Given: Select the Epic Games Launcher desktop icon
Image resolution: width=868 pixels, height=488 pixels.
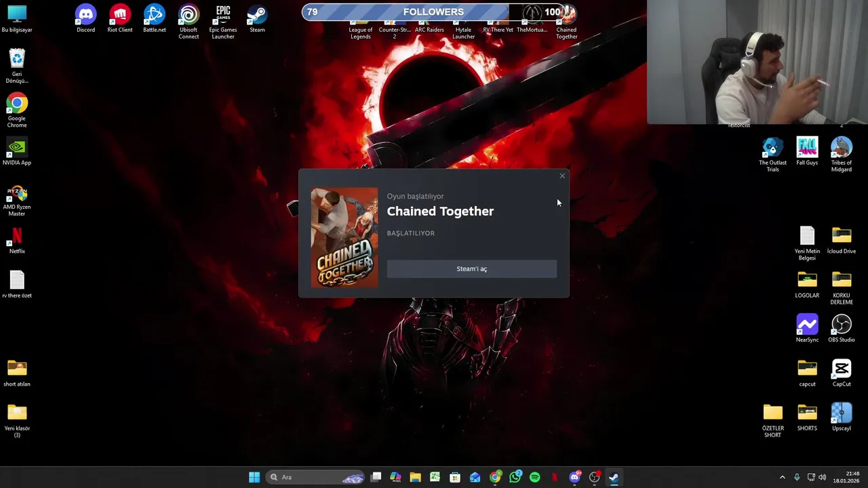Looking at the screenshot, I should coord(223,22).
